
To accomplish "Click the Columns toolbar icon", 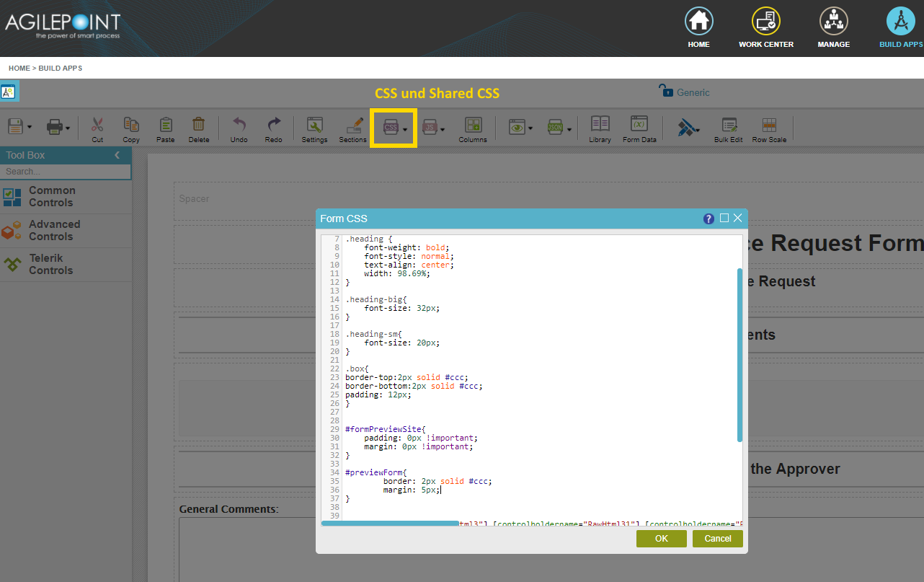I will [473, 128].
